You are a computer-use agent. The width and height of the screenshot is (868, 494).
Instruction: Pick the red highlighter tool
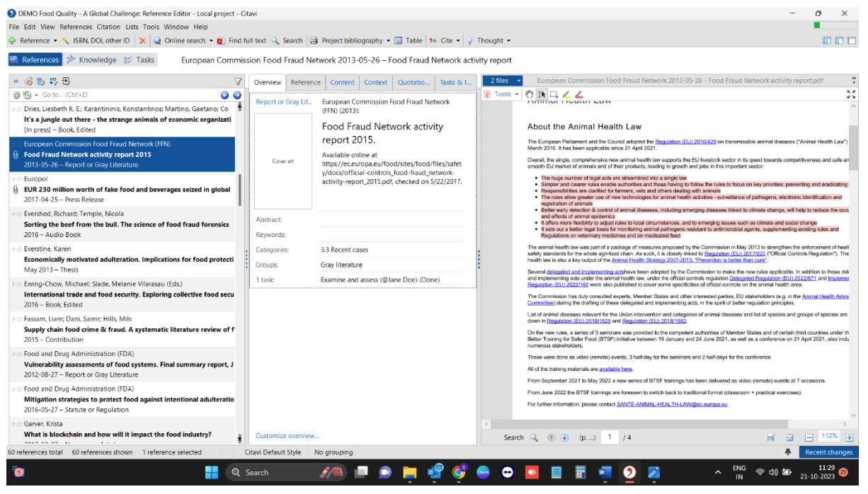click(x=578, y=94)
